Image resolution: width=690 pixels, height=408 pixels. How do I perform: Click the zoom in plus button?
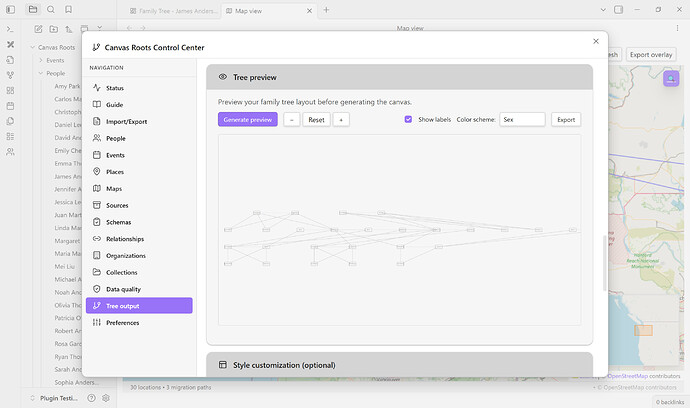341,119
